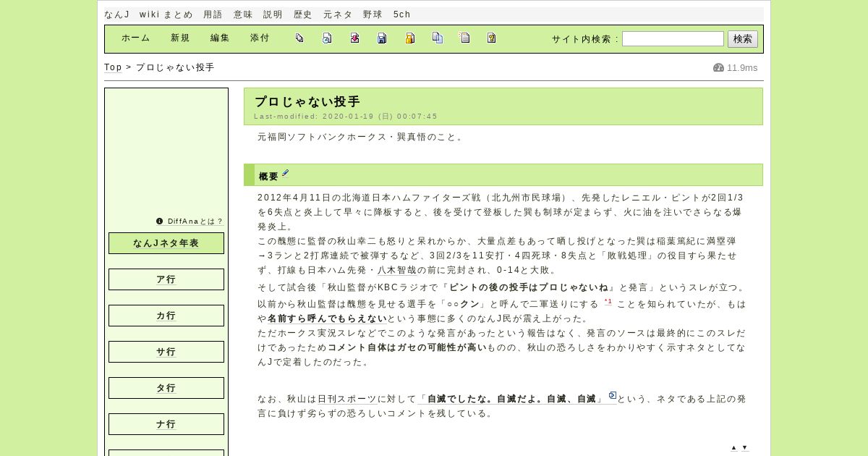
Task: Click the bold text 名前すら呼んでもらえない
Action: pyautogui.click(x=327, y=318)
